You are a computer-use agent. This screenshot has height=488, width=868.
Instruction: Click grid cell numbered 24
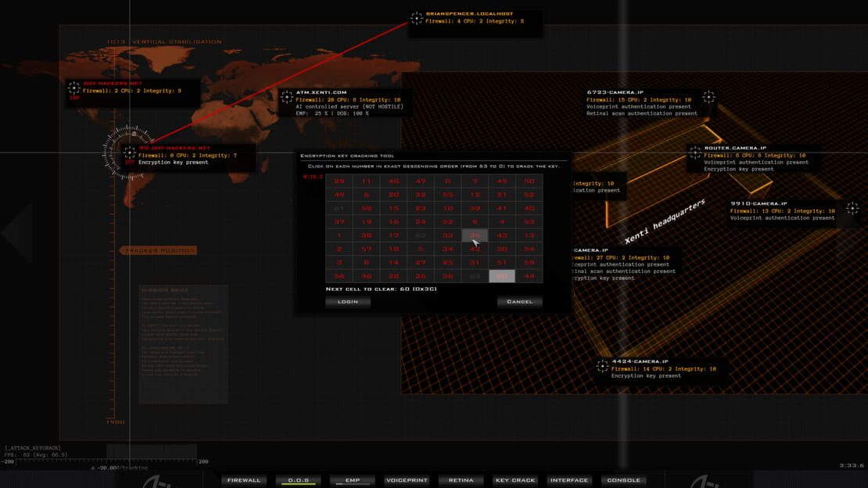coord(420,221)
